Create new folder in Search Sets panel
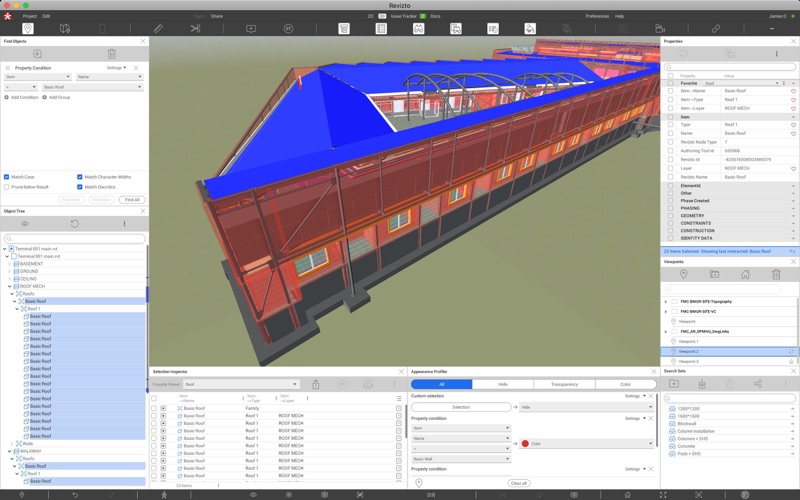This screenshot has width=800, height=500. pos(674,384)
